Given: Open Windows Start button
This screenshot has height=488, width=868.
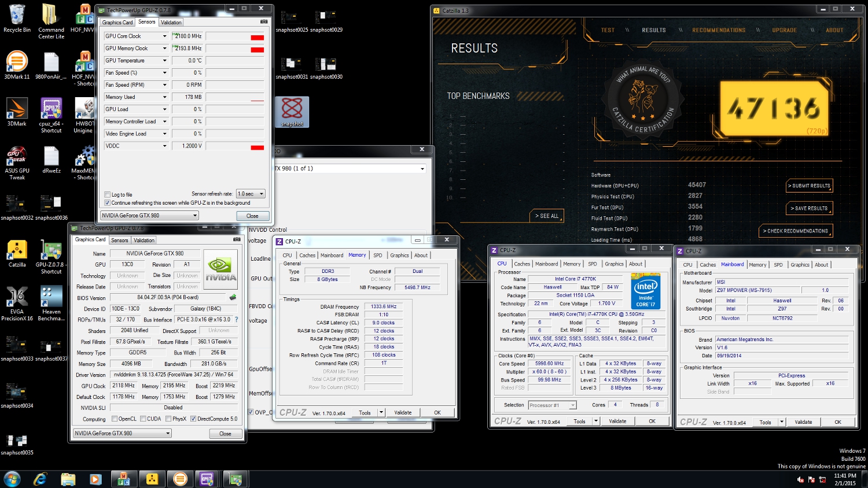Looking at the screenshot, I should 12,479.
